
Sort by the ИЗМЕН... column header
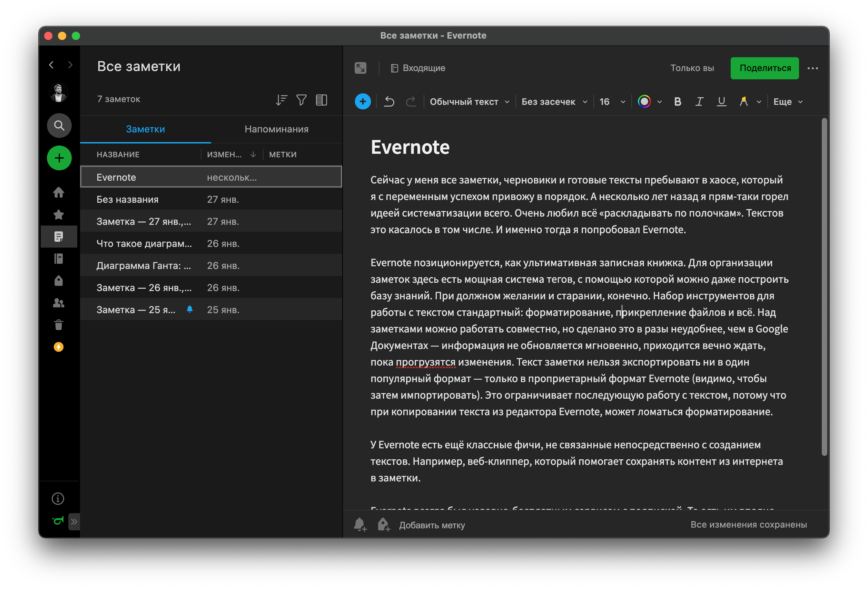pyautogui.click(x=231, y=154)
